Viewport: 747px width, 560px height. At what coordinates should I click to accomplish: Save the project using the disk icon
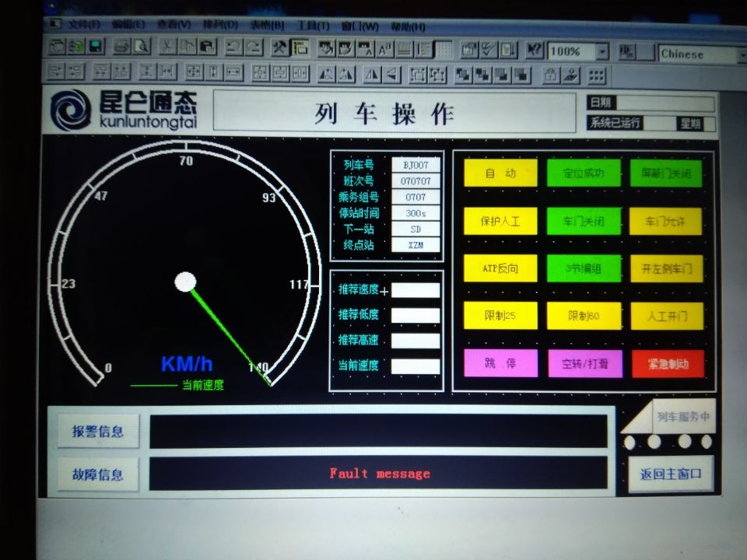coord(93,48)
